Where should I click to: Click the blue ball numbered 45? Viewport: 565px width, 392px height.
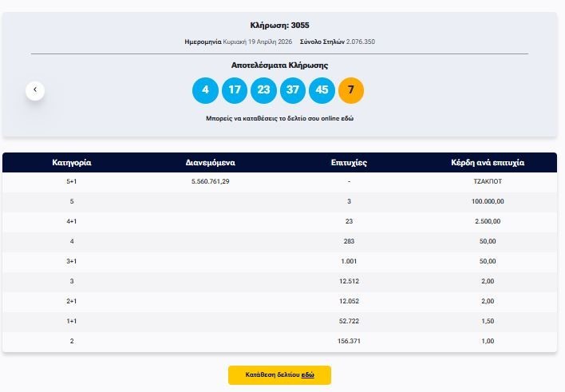point(322,90)
